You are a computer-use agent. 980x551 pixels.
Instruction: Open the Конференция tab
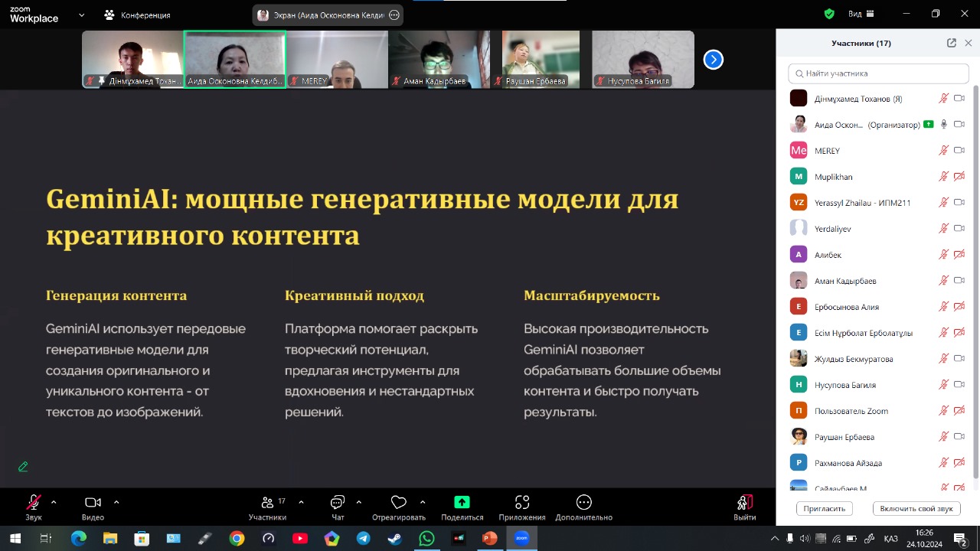pyautogui.click(x=138, y=15)
